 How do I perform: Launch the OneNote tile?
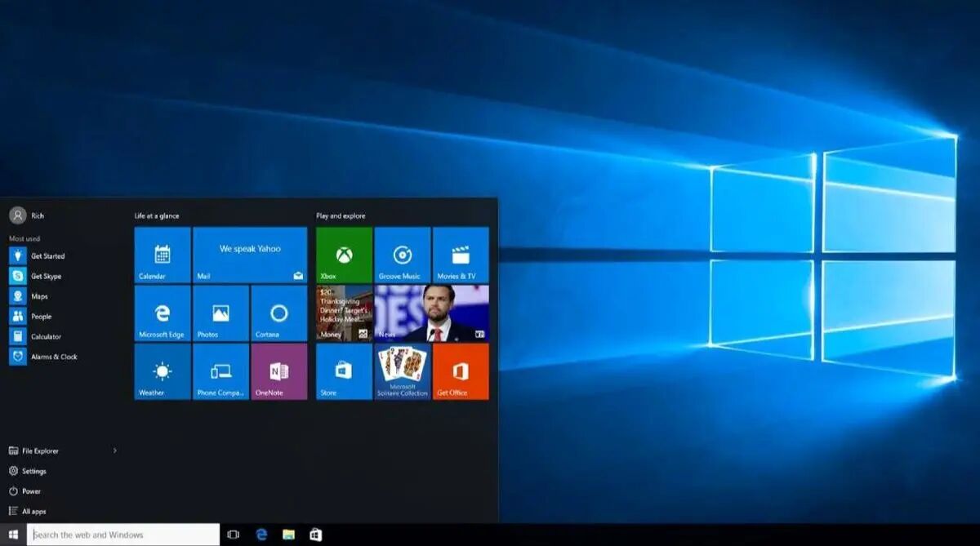(279, 371)
